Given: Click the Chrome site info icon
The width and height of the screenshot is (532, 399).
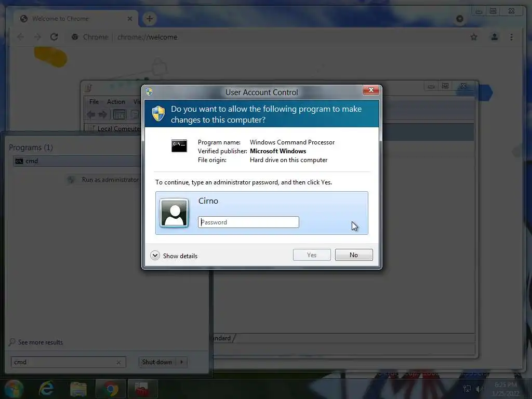Looking at the screenshot, I should point(75,37).
